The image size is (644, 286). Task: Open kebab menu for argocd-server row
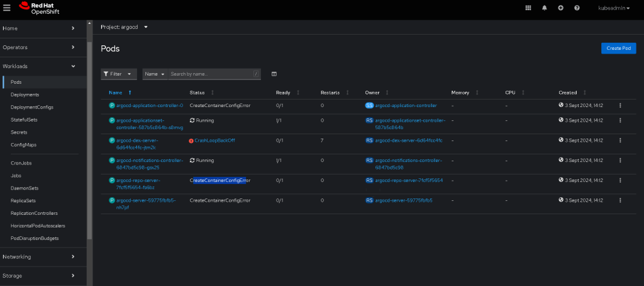(620, 200)
